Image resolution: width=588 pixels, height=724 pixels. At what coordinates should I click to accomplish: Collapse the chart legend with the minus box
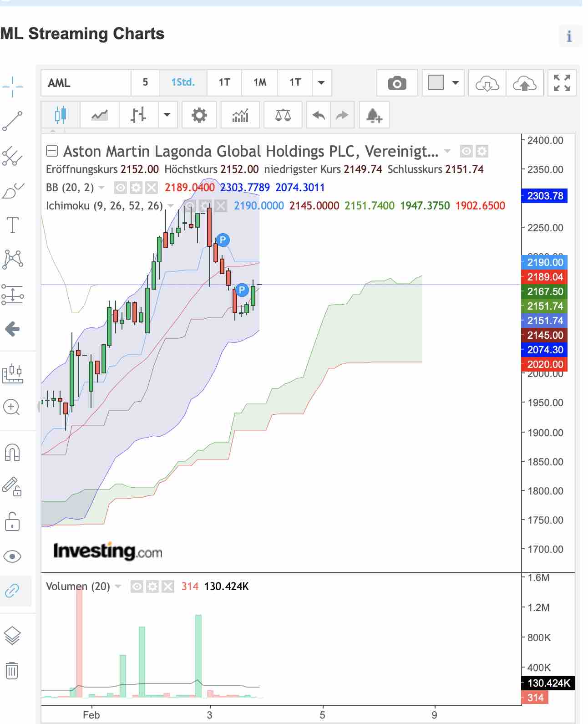click(52, 151)
